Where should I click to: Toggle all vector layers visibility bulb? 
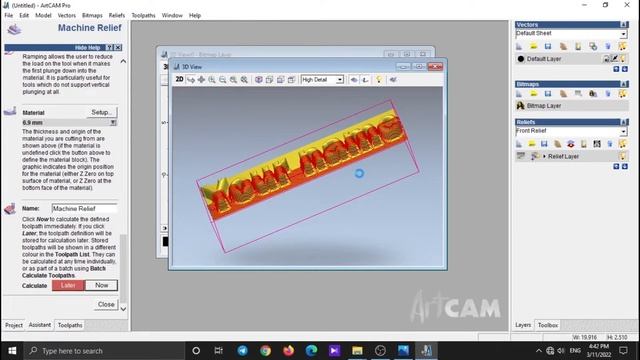pyautogui.click(x=622, y=46)
